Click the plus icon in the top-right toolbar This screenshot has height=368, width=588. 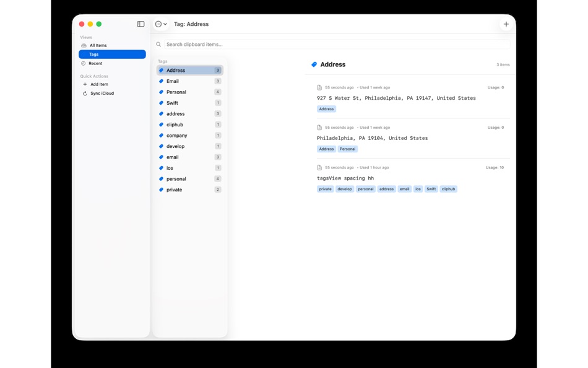pyautogui.click(x=506, y=24)
